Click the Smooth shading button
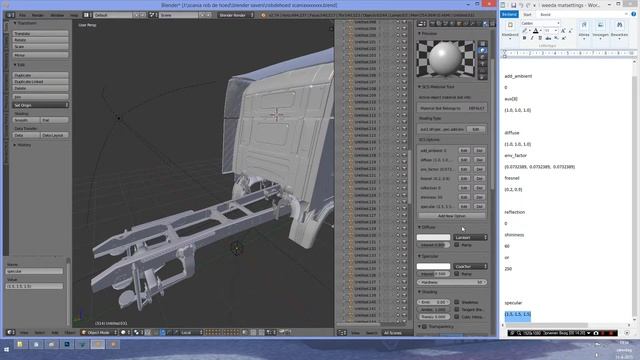This screenshot has height=360, width=640. point(26,120)
